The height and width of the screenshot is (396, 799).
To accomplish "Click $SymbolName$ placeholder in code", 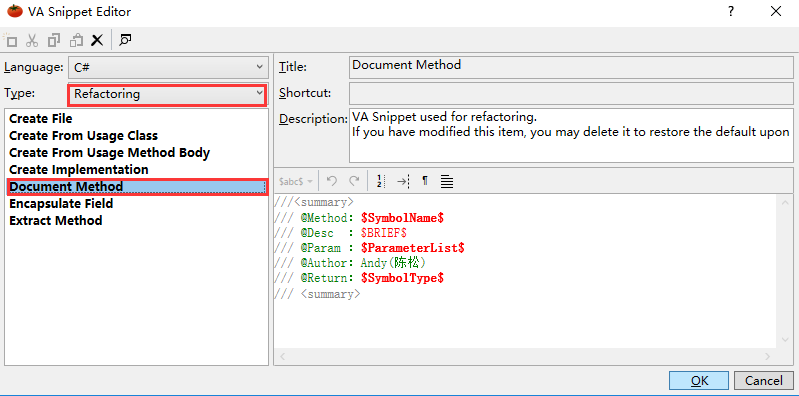I will [403, 218].
